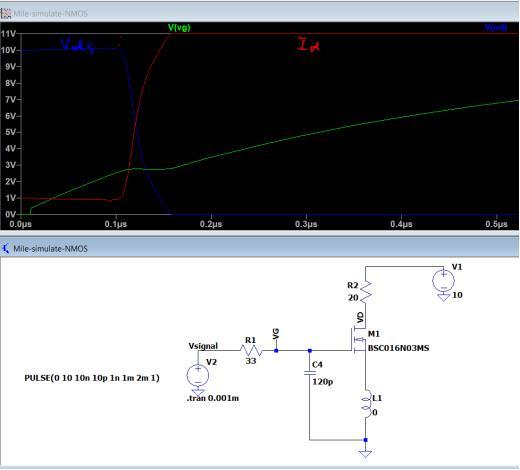Image resolution: width=520 pixels, height=470 pixels.
Task: Click the 5V vertical axis label
Action: [10, 132]
